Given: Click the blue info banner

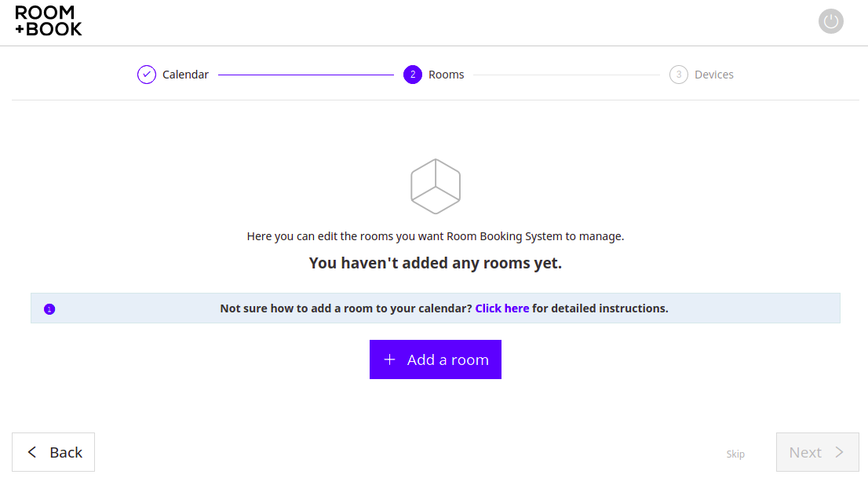Looking at the screenshot, I should coord(436,308).
